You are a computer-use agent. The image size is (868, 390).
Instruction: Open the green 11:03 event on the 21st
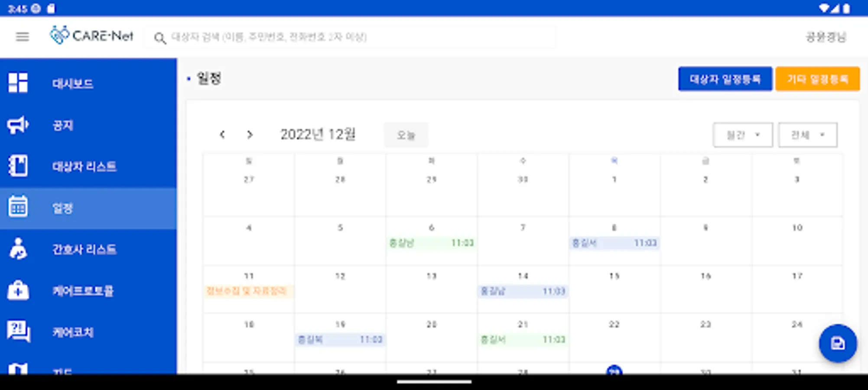pyautogui.click(x=523, y=339)
